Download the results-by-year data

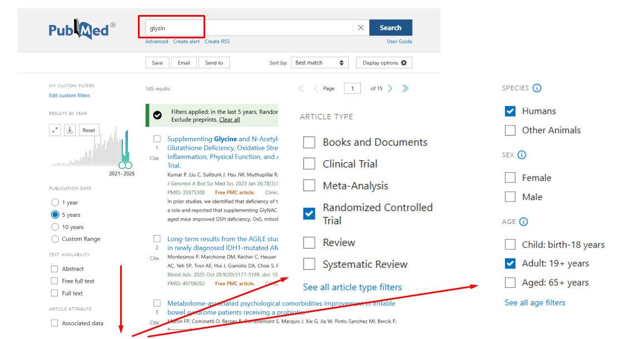[70, 130]
